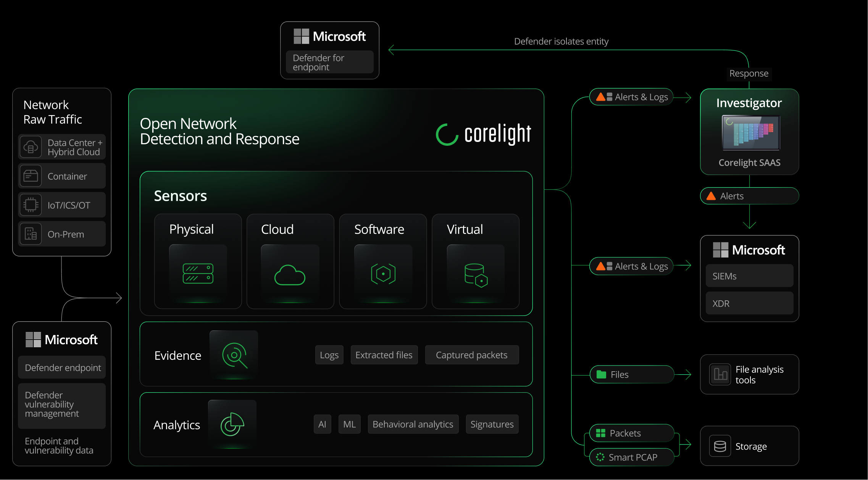The image size is (868, 480).
Task: Open the Behavioral analytics label
Action: (x=413, y=424)
